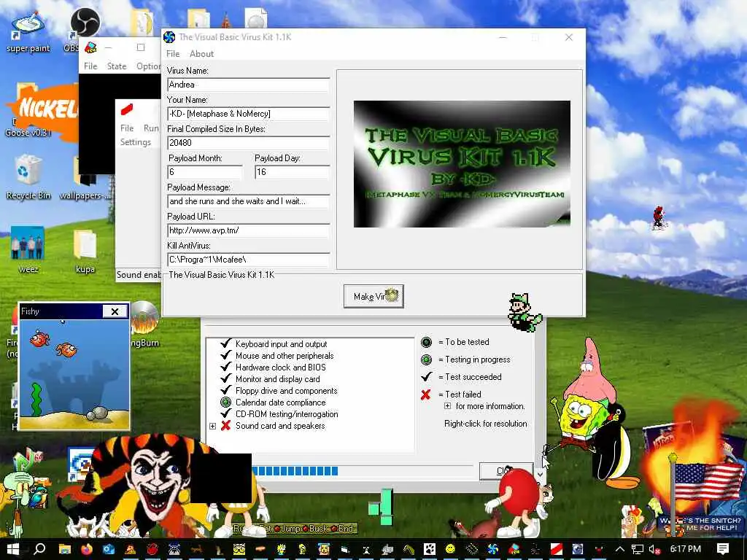Select 'Keyboard input and output' test row
The height and width of the screenshot is (560, 747).
[x=281, y=344]
